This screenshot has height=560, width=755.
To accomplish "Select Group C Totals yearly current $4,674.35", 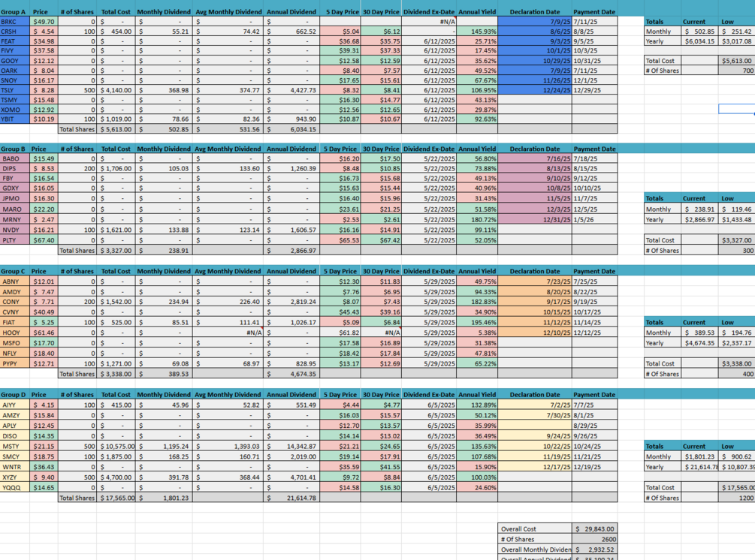I will pos(699,343).
